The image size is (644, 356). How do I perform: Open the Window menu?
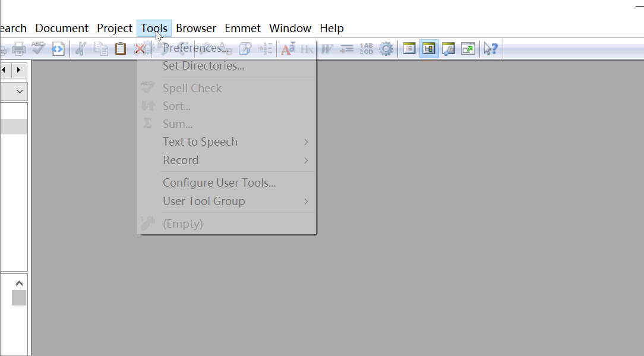click(x=290, y=29)
